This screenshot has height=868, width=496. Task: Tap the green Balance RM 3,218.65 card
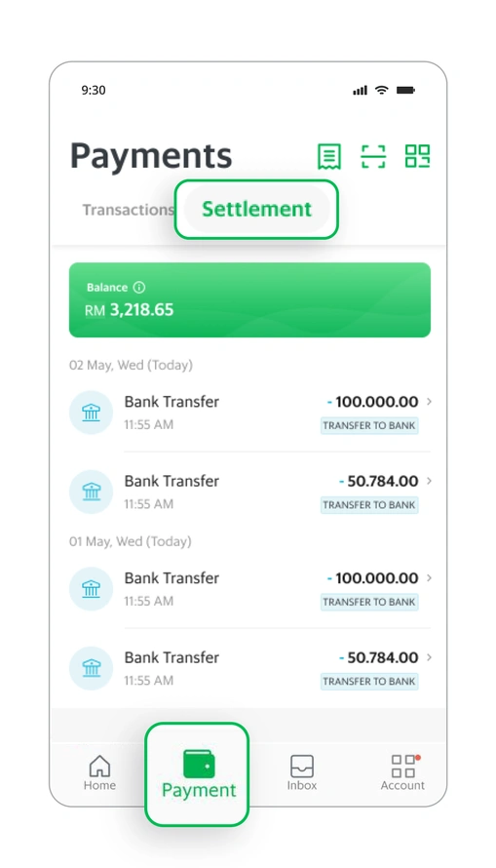coord(249,299)
